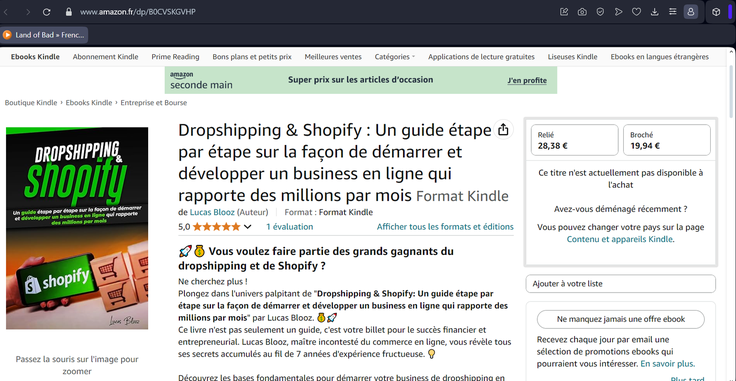736x381 pixels.
Task: Click the shield protection icon in address bar
Action: click(600, 12)
